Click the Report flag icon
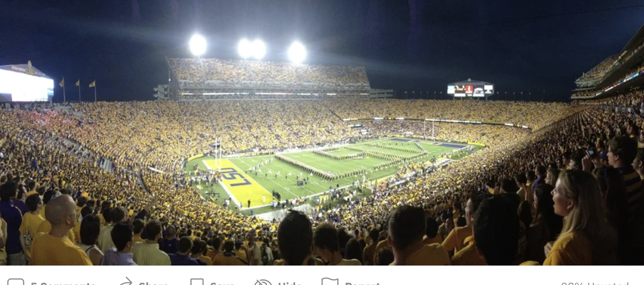 (x=330, y=282)
